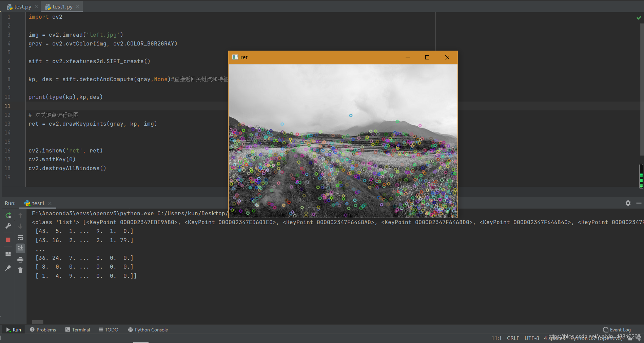Close the test1 run tab

click(x=50, y=203)
